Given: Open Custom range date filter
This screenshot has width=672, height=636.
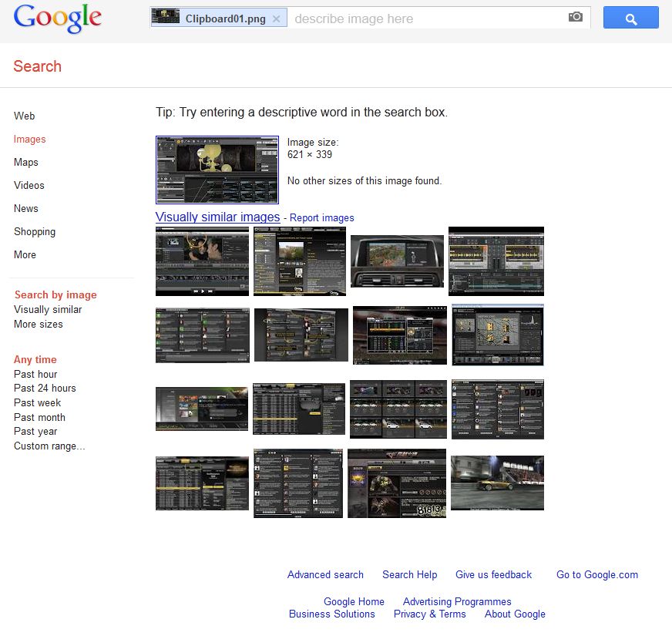Looking at the screenshot, I should (x=49, y=446).
